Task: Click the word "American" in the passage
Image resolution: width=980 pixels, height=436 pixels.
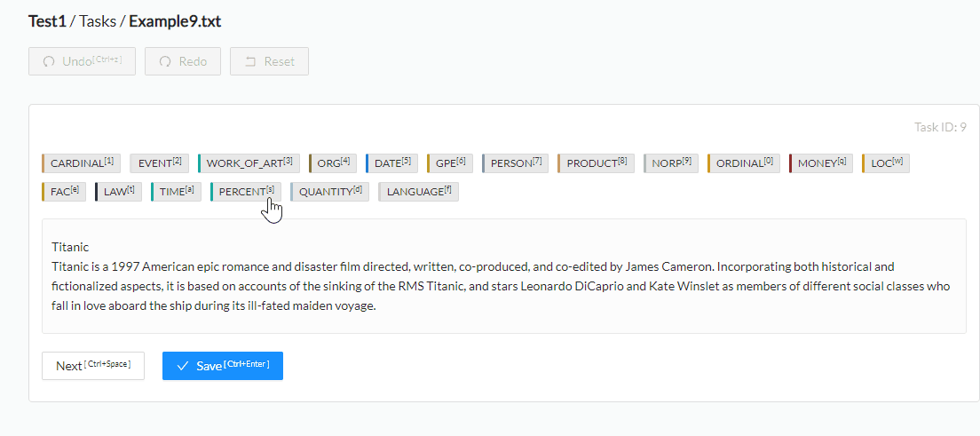Action: point(169,267)
